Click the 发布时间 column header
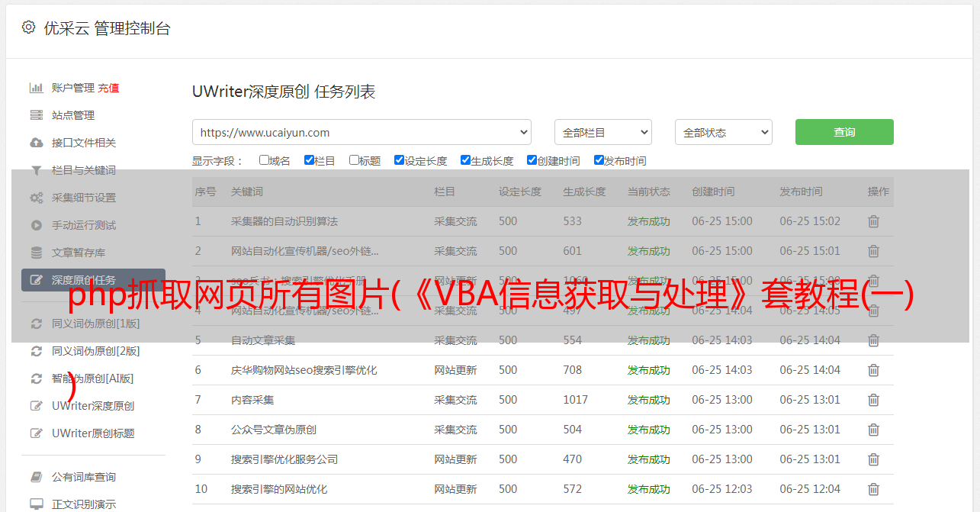The width and height of the screenshot is (980, 512). tap(801, 192)
